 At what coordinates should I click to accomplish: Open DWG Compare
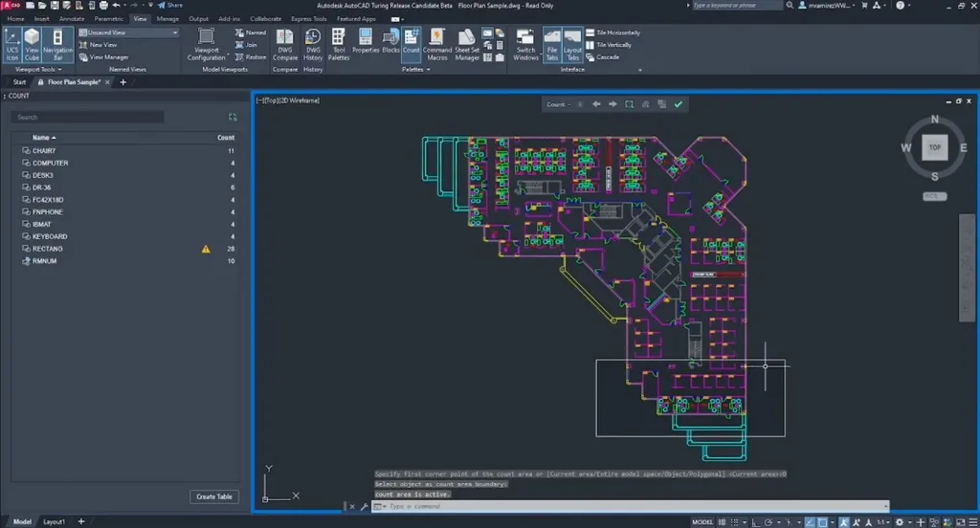tap(285, 44)
